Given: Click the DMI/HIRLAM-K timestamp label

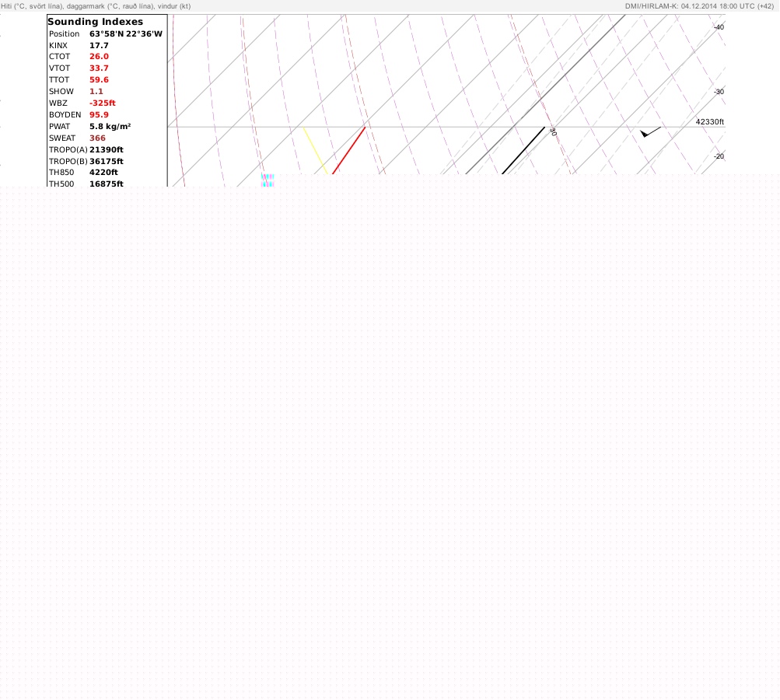Looking at the screenshot, I should (699, 6).
